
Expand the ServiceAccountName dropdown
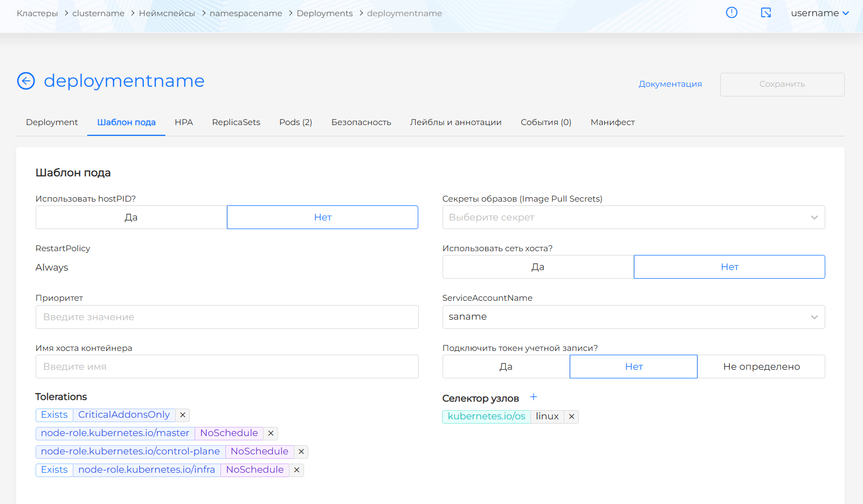(633, 317)
